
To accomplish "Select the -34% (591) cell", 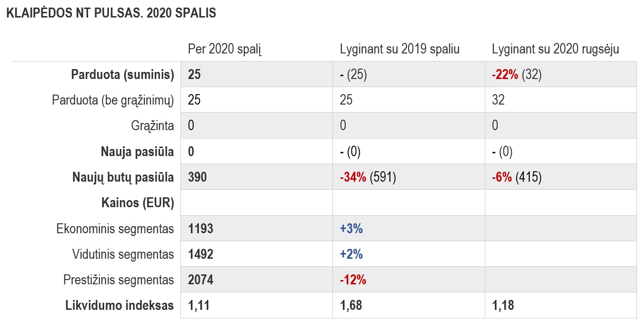I will pyautogui.click(x=368, y=177).
